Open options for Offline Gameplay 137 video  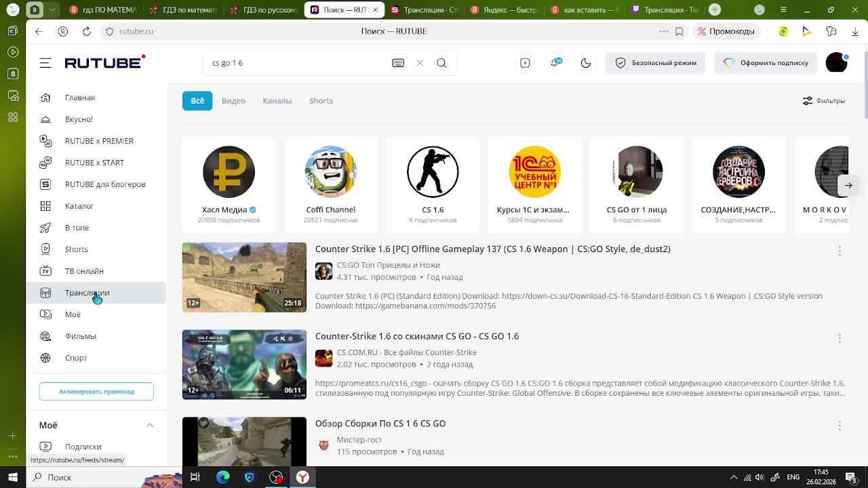[840, 251]
